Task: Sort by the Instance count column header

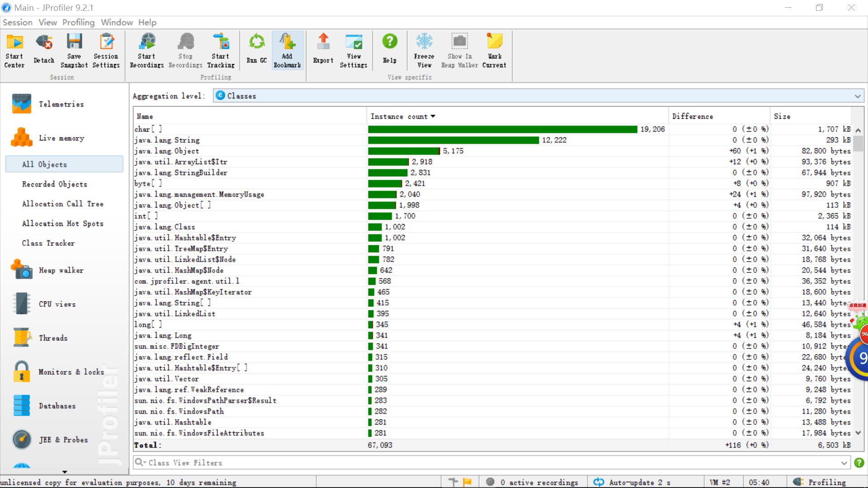Action: [517, 116]
